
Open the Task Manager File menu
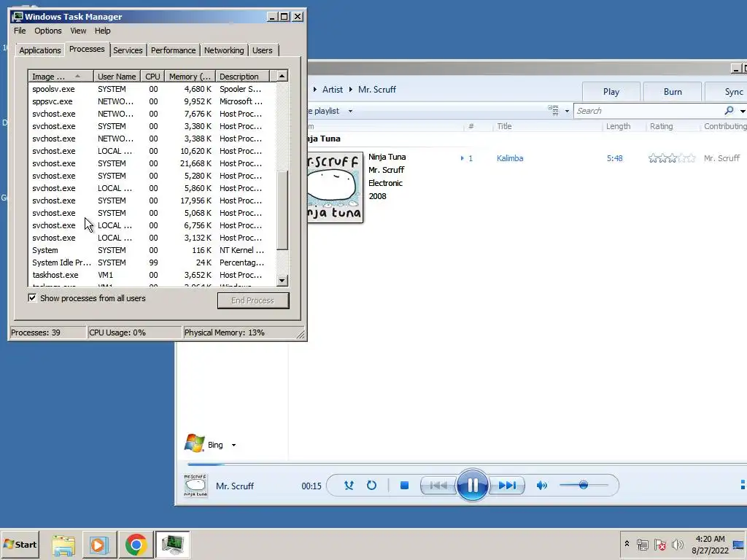[x=20, y=31]
